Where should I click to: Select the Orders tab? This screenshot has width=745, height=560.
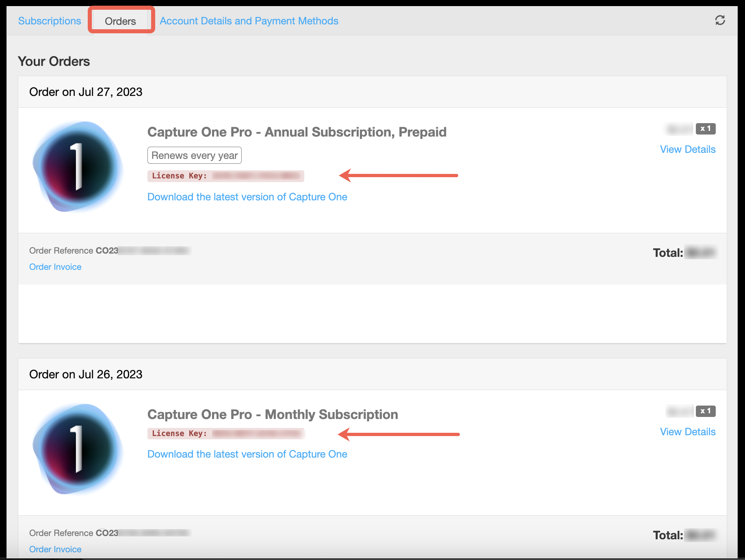click(x=120, y=21)
